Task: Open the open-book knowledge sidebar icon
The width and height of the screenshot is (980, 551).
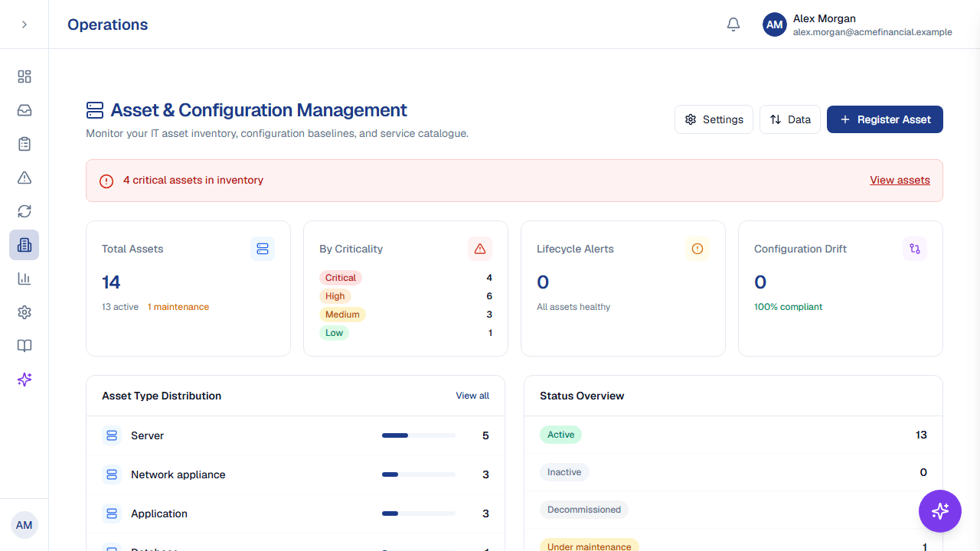Action: point(24,346)
